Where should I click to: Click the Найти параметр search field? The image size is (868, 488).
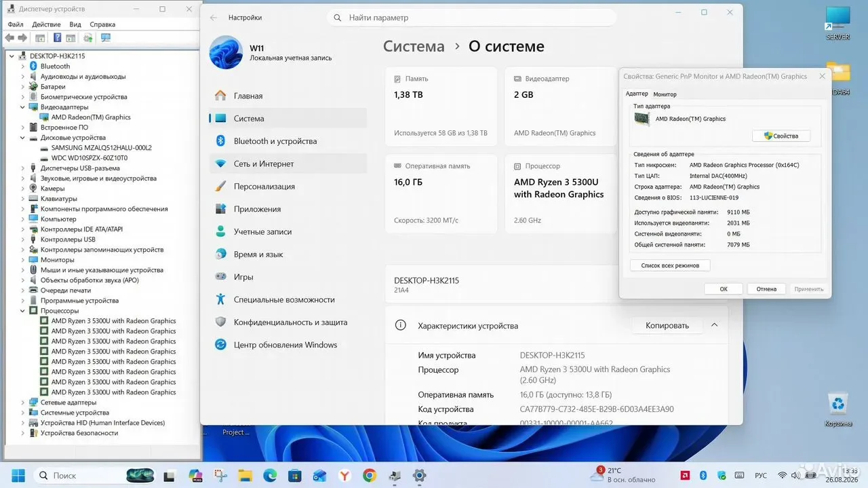[472, 18]
